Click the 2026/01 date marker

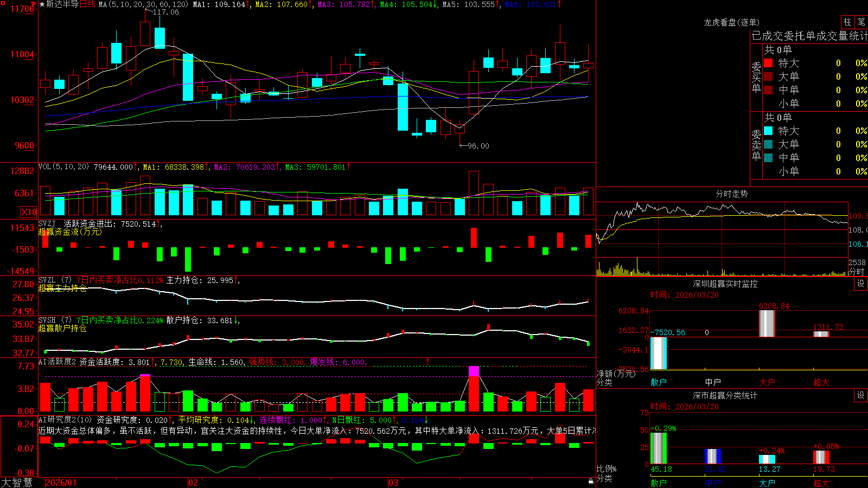point(61,483)
